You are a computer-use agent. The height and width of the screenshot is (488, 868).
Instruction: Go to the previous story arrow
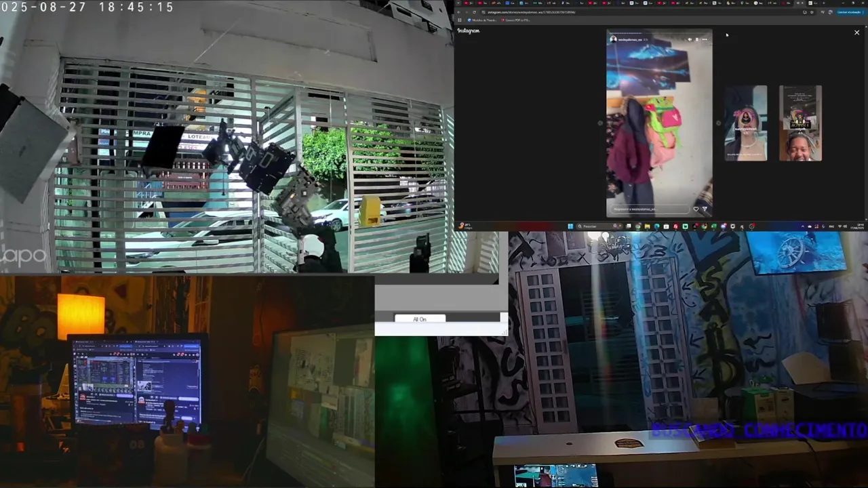600,123
